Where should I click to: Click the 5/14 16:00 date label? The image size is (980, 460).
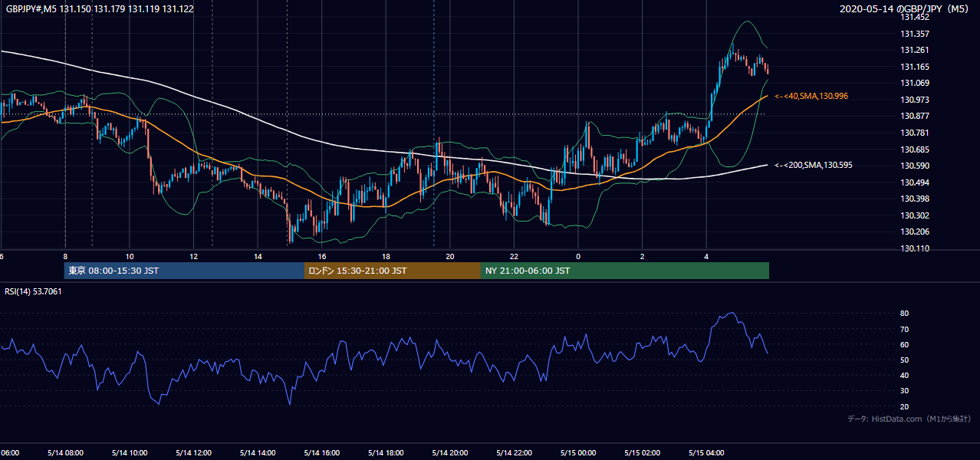(322, 452)
